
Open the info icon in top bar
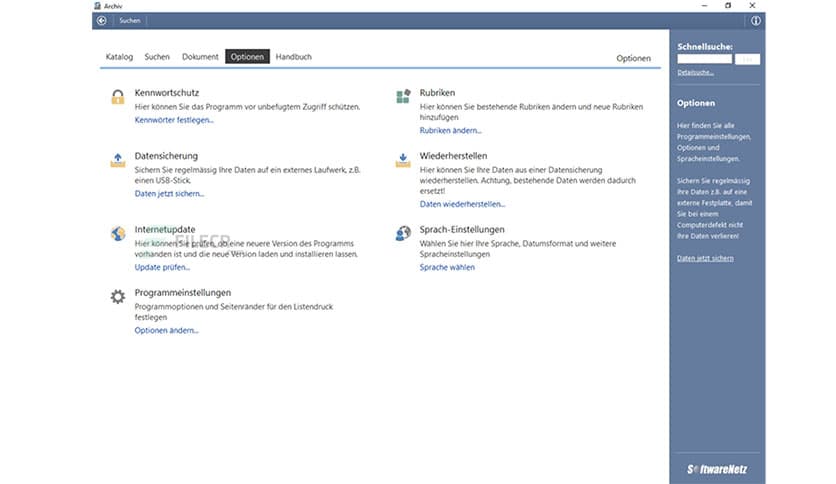pyautogui.click(x=755, y=21)
